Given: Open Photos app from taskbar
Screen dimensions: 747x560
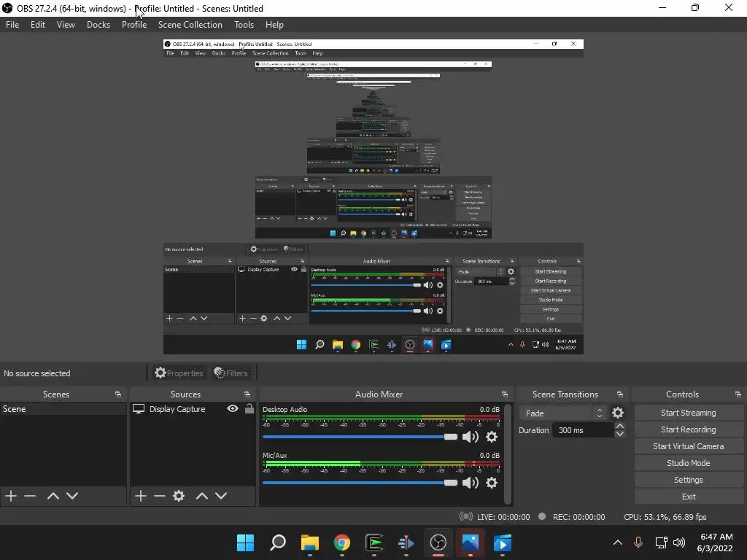Looking at the screenshot, I should tap(471, 542).
